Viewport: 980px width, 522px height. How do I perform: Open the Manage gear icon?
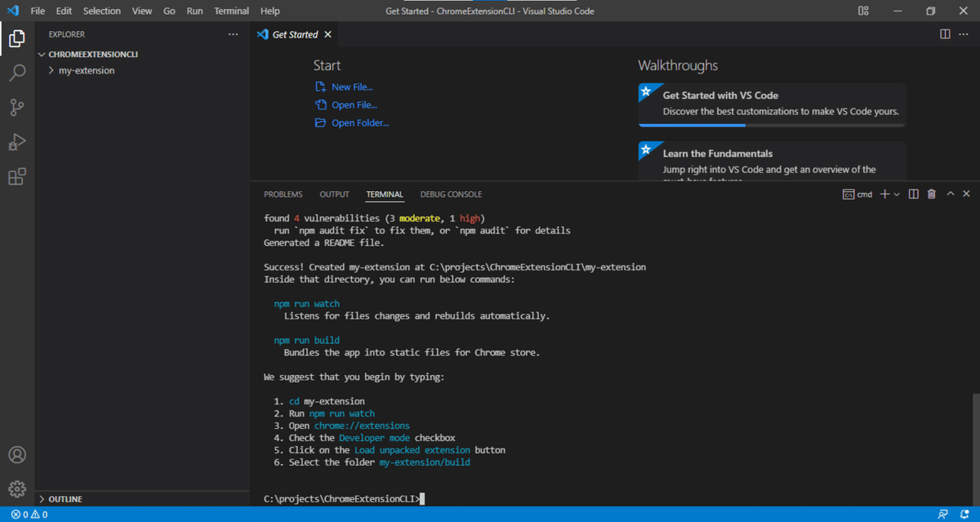(x=16, y=489)
